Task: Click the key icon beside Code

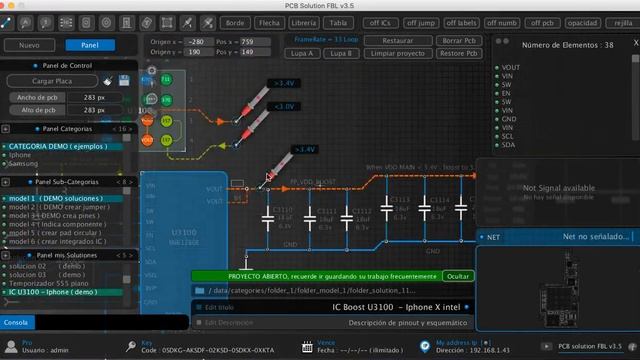Action: (131, 347)
